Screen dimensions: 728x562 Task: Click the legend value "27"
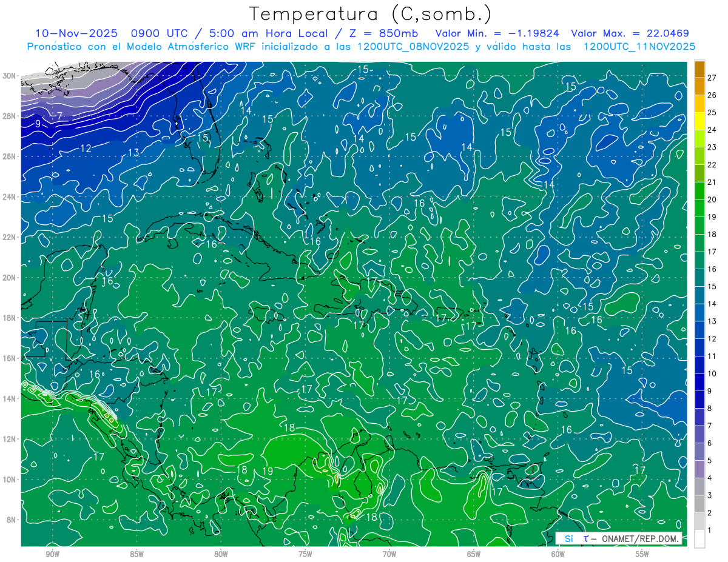(712, 78)
